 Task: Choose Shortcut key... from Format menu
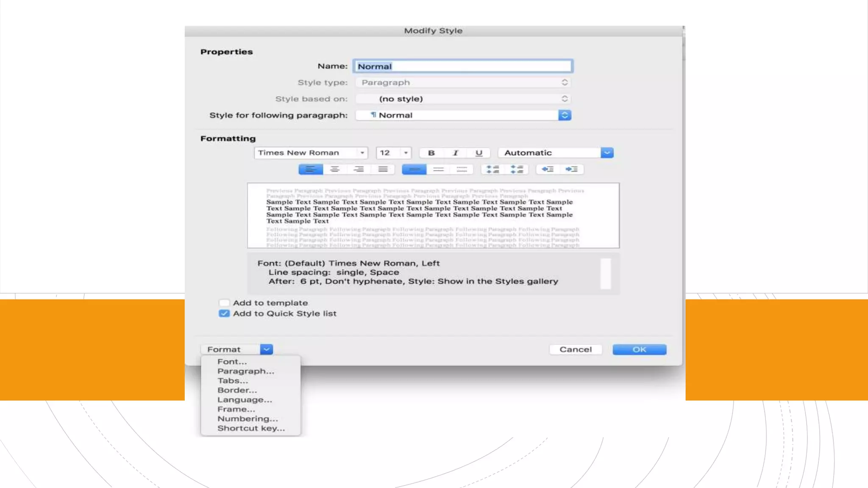[251, 428]
